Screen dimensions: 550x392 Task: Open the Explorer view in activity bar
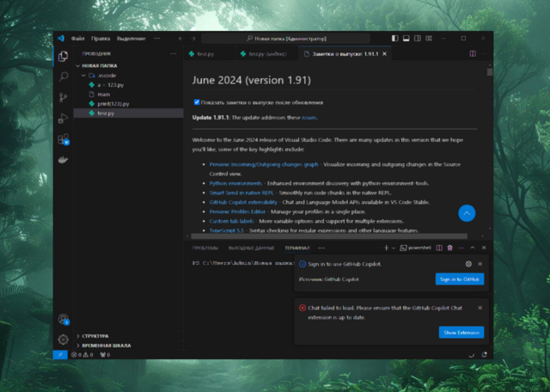click(63, 56)
